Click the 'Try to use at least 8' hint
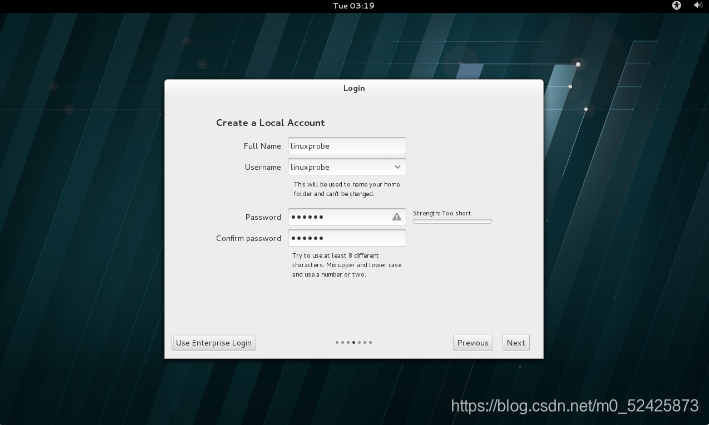The image size is (709, 425). [347, 265]
